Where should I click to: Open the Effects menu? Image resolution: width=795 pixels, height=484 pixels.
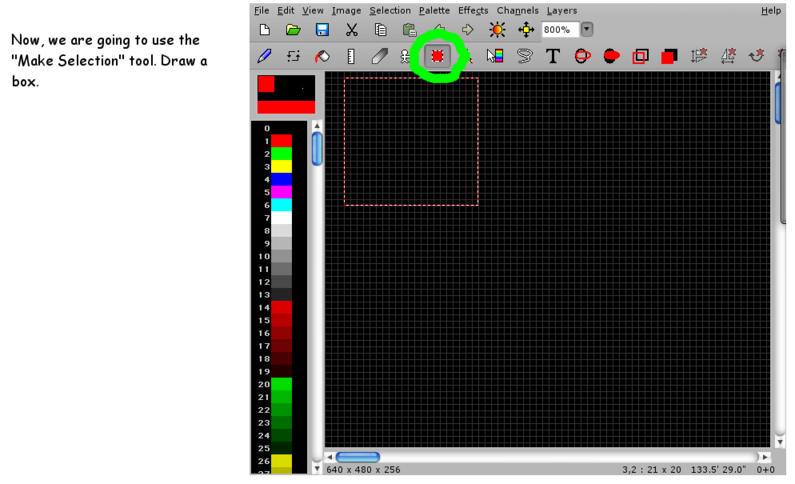[x=473, y=10]
